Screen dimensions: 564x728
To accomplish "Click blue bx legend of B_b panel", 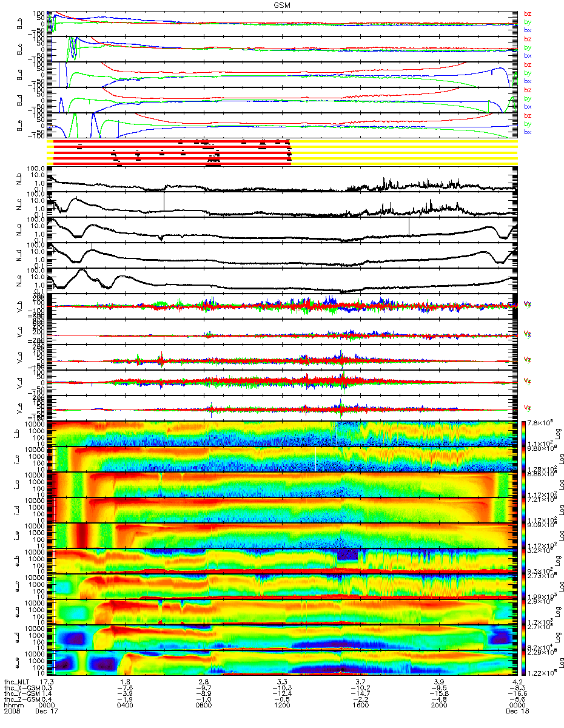I will (527, 30).
